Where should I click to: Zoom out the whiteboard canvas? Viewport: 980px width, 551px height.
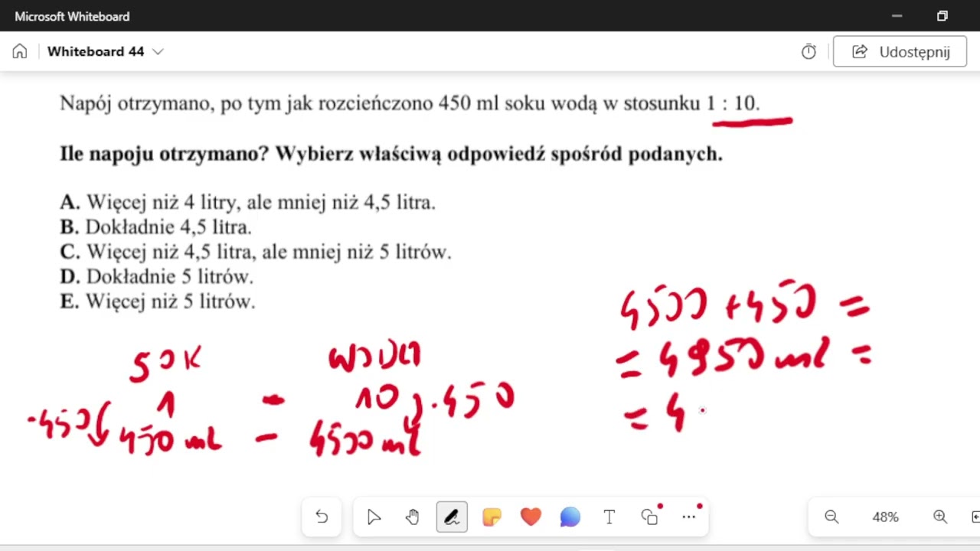tap(831, 517)
